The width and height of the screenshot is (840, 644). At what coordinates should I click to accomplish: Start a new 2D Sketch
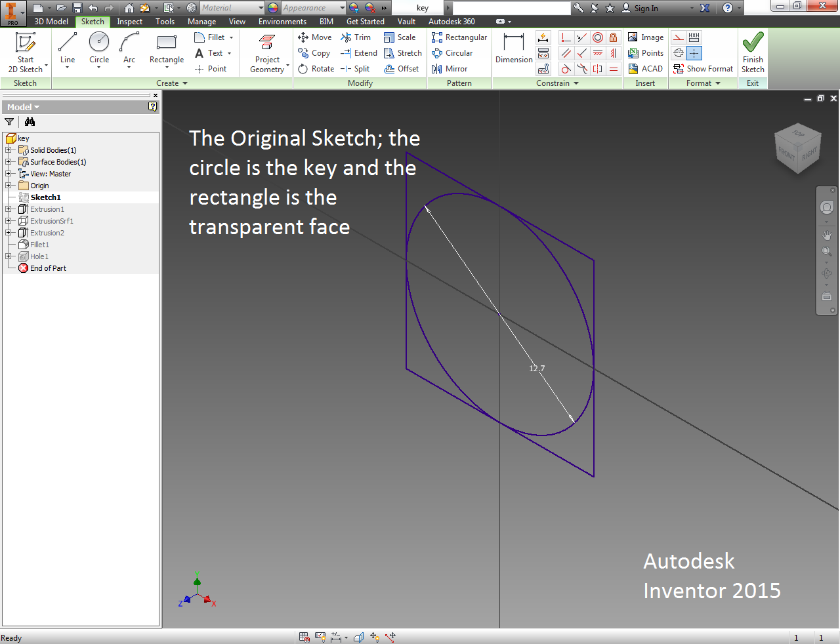26,53
